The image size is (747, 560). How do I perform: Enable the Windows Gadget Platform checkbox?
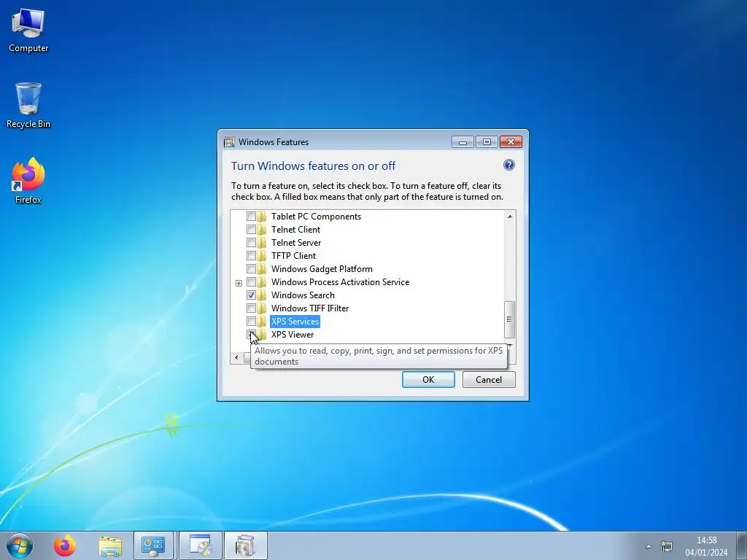(251, 269)
